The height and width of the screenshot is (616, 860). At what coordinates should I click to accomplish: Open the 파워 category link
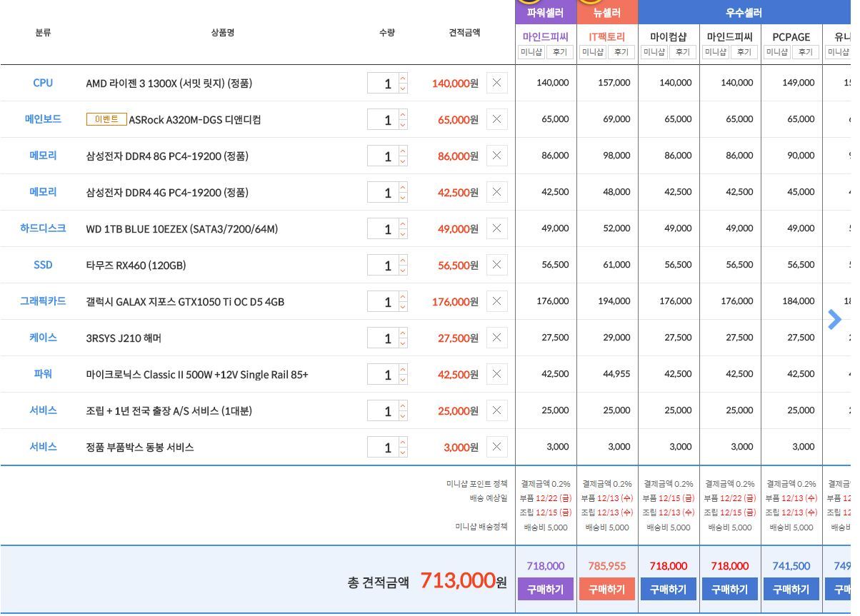pyautogui.click(x=43, y=374)
